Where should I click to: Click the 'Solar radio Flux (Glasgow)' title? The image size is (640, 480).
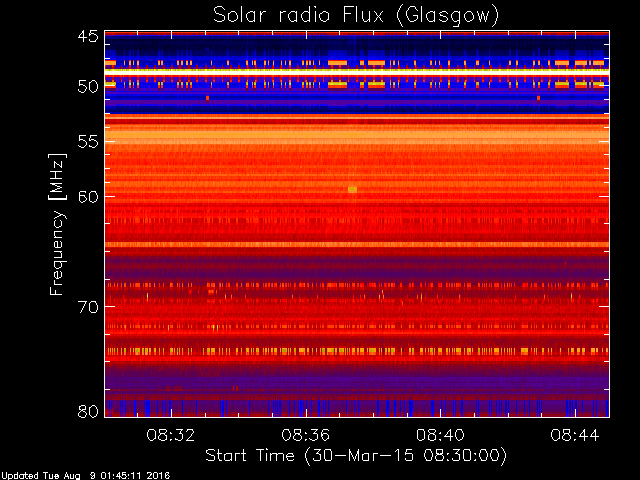click(x=356, y=16)
